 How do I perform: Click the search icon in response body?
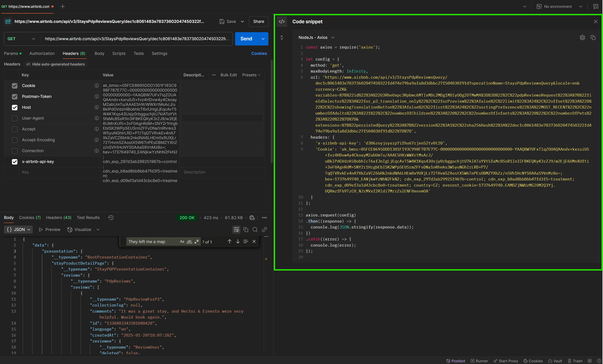pyautogui.click(x=255, y=229)
